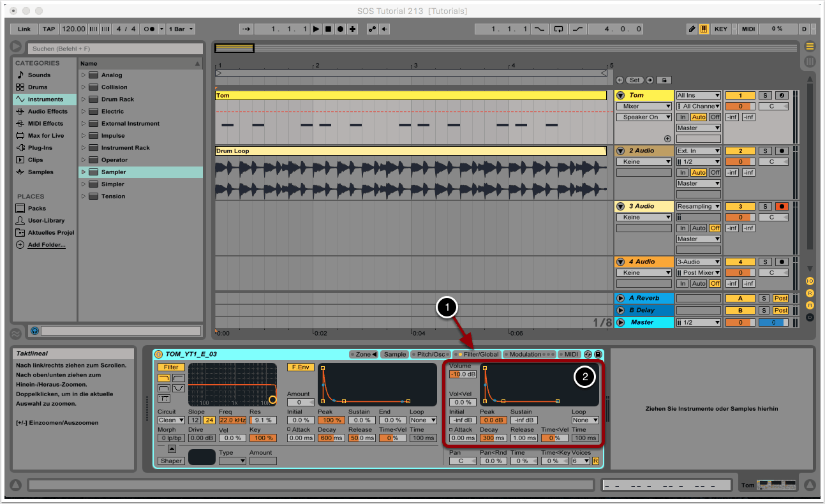Open the Circuit type dropdown showing Clean

click(171, 420)
